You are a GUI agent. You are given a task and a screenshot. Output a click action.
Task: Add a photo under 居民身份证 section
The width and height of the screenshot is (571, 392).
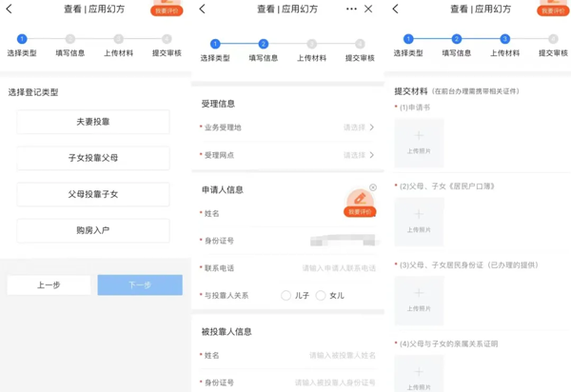419,300
